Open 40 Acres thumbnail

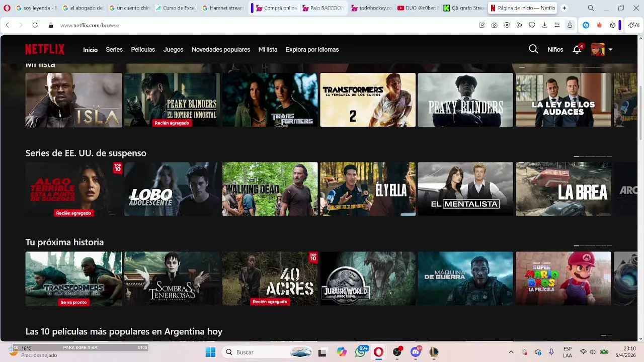coord(270,279)
